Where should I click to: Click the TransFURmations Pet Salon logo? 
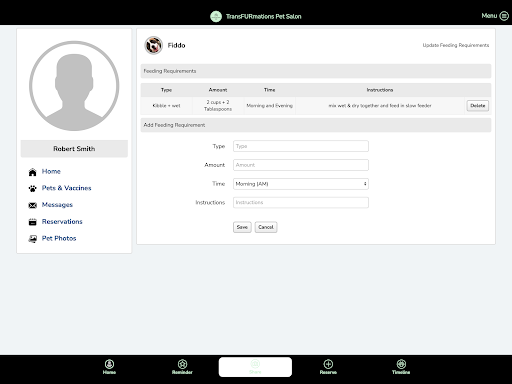click(x=216, y=16)
